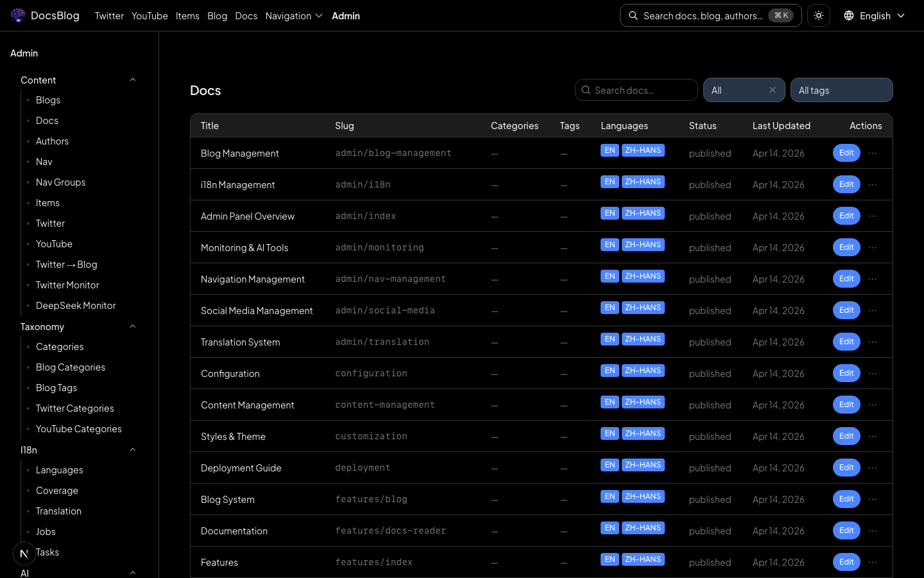
Task: Click the search magnifier icon in top bar
Action: pos(633,15)
